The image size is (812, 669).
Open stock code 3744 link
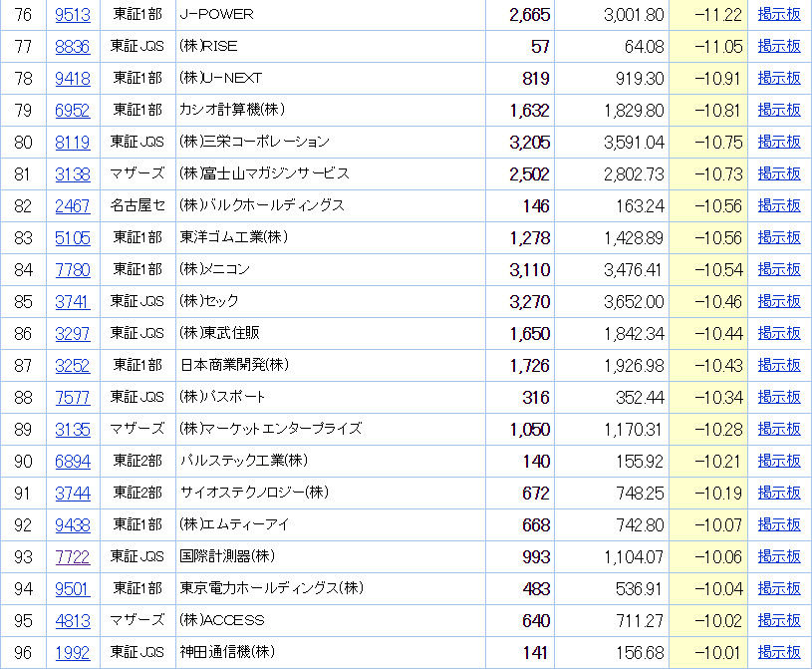click(x=73, y=494)
